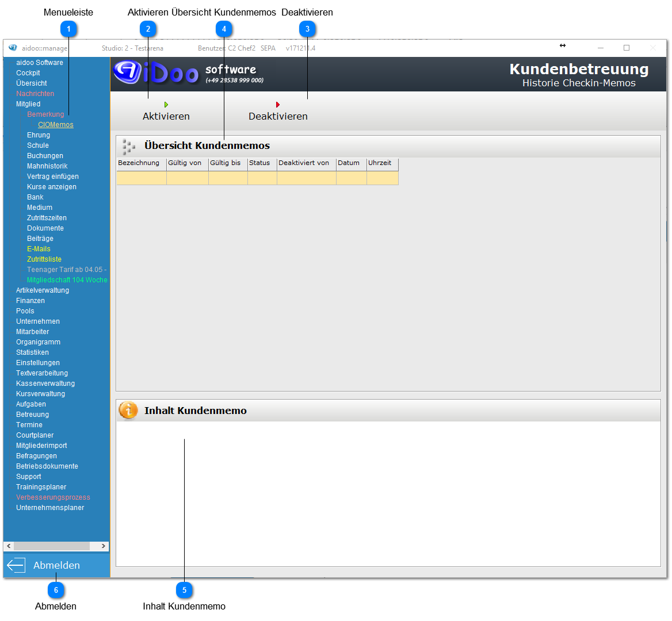The height and width of the screenshot is (621, 672).
Task: Open Mitgliederimport menu entry
Action: click(x=41, y=446)
